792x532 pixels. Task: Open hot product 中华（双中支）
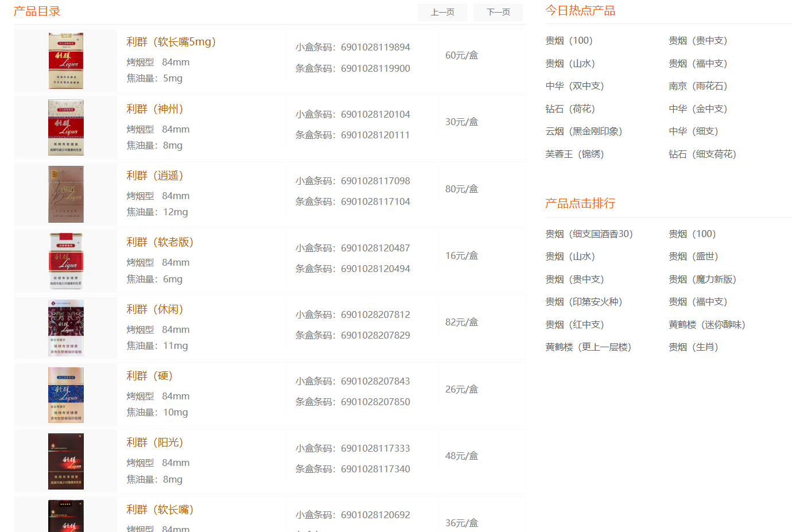click(x=574, y=86)
